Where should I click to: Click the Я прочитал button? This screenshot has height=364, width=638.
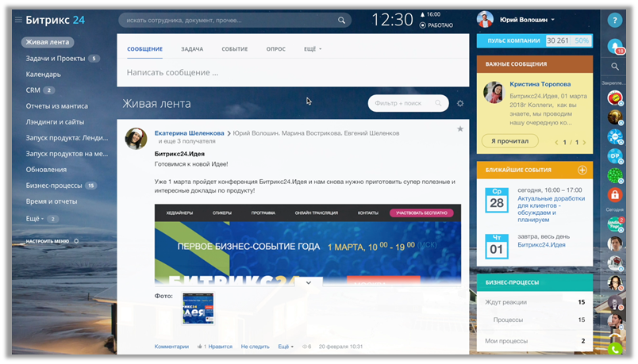[509, 141]
